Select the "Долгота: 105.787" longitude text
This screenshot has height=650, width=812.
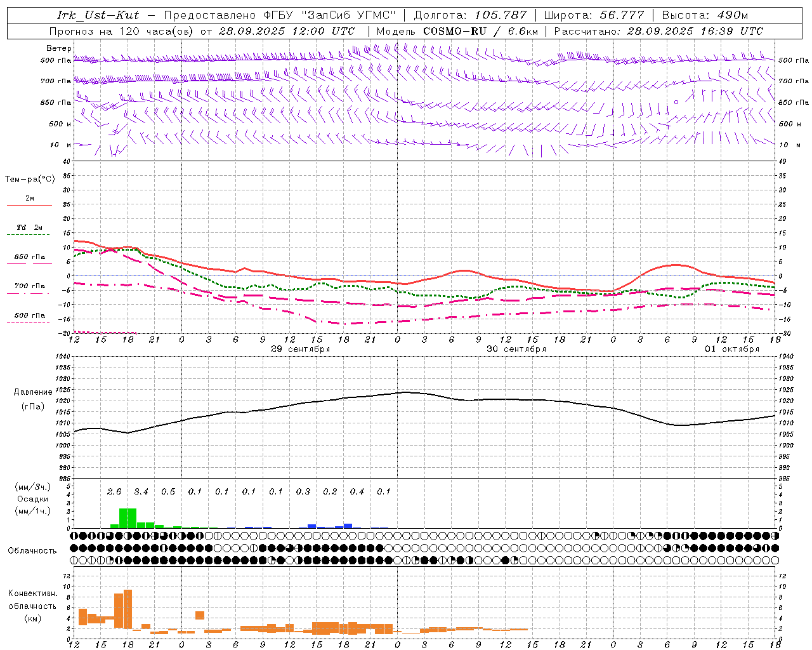[471, 15]
